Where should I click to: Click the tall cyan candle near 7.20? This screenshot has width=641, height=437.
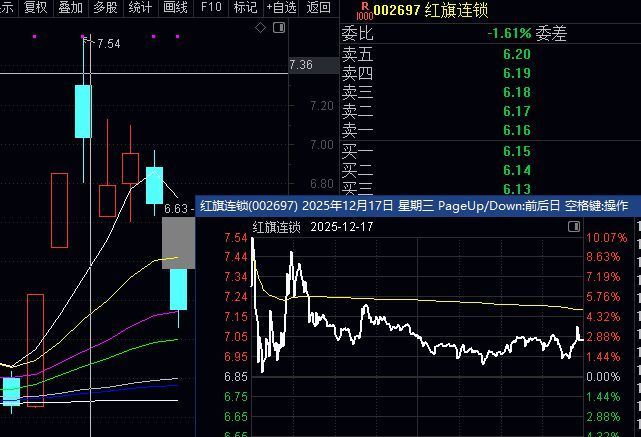83,112
